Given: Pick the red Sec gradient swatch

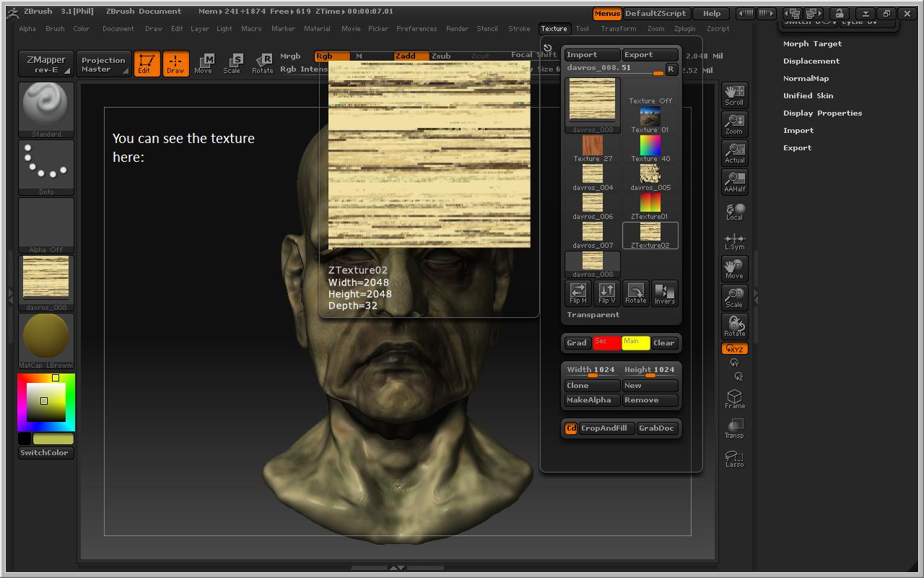Looking at the screenshot, I should (x=606, y=343).
